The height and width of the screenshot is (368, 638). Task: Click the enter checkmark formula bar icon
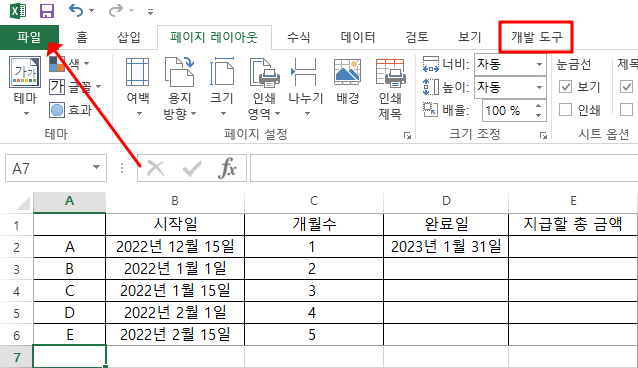[192, 168]
